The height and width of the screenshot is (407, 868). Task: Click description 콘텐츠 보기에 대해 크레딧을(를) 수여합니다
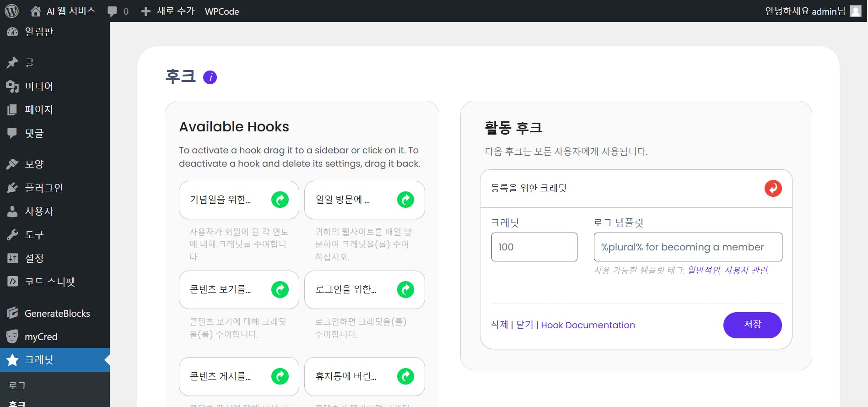click(238, 328)
